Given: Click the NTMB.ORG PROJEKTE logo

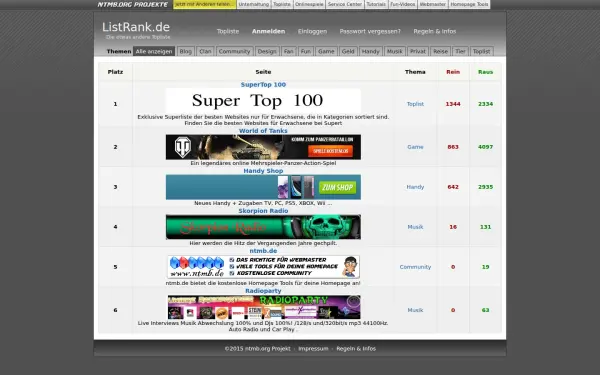Looking at the screenshot, I should coord(133,5).
